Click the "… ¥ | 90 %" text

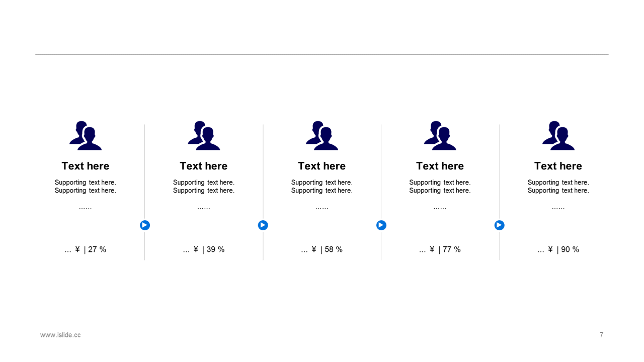(558, 249)
